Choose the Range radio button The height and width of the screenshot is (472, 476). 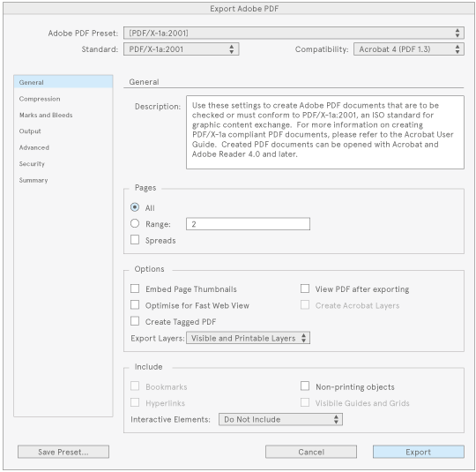click(135, 224)
